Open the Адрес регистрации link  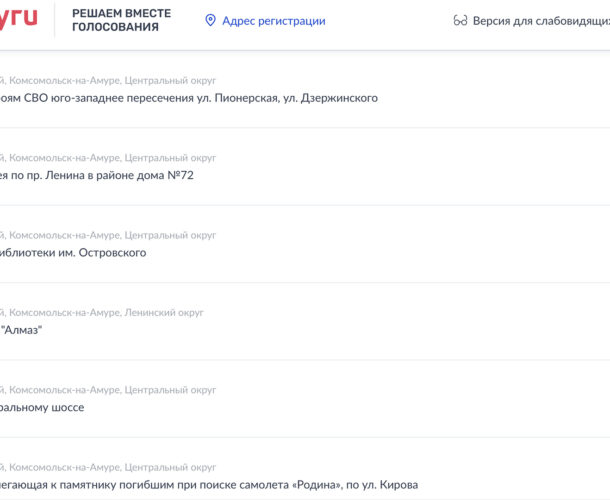click(x=274, y=21)
